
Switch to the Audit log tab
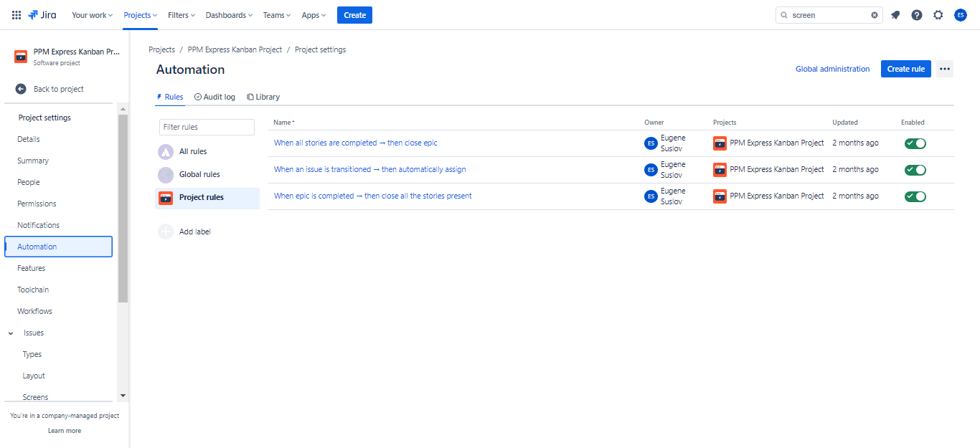coord(215,97)
